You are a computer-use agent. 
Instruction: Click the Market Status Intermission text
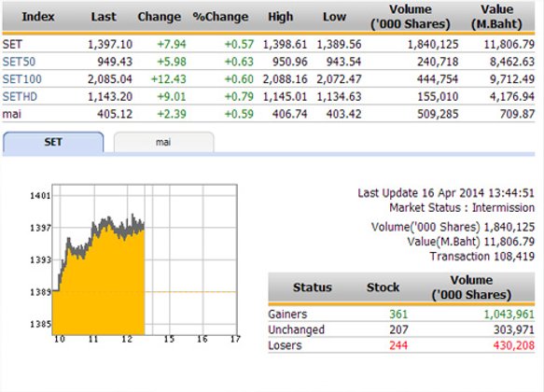(462, 208)
